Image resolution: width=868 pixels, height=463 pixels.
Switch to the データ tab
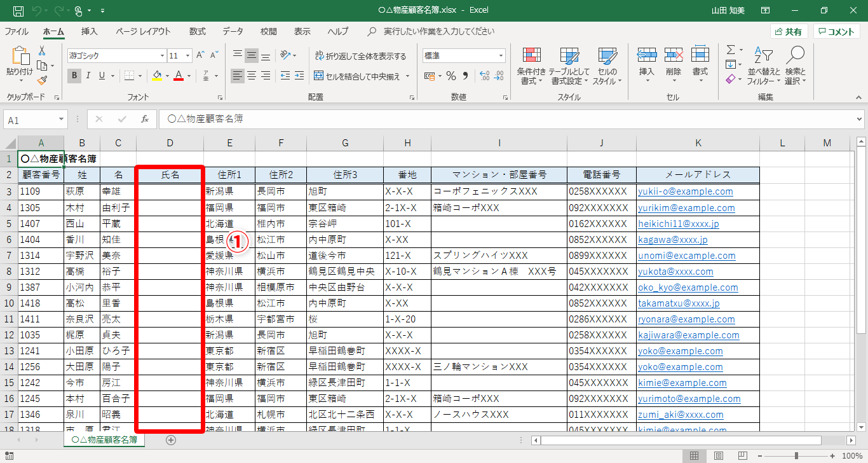(x=233, y=31)
